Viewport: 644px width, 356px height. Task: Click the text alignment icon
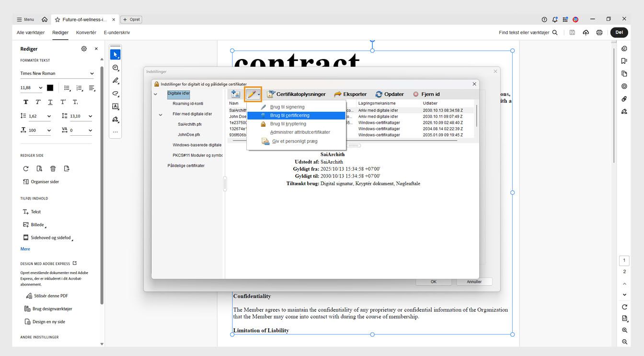pyautogui.click(x=92, y=88)
